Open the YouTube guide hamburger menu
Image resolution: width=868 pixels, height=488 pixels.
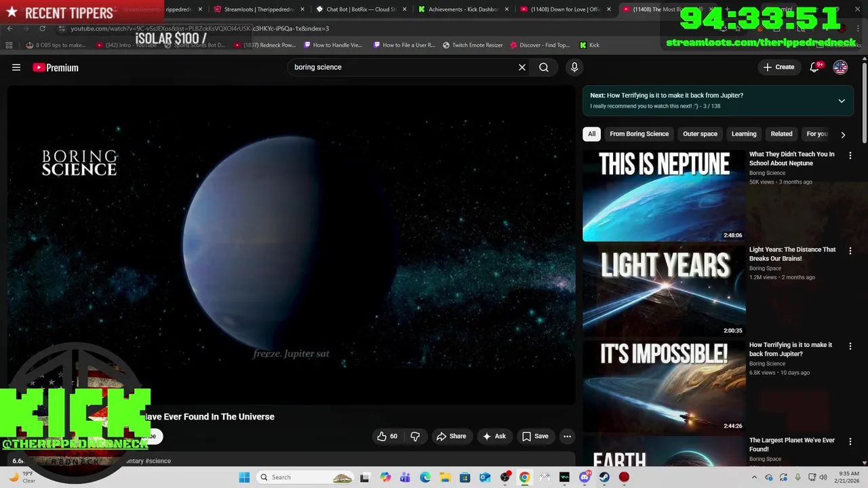coord(16,67)
